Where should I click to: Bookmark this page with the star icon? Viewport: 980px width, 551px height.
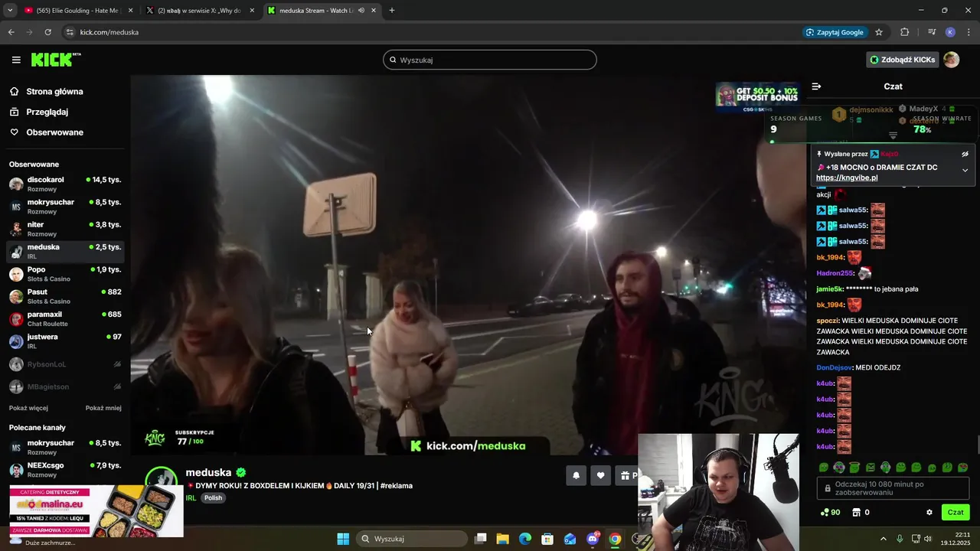[879, 32]
